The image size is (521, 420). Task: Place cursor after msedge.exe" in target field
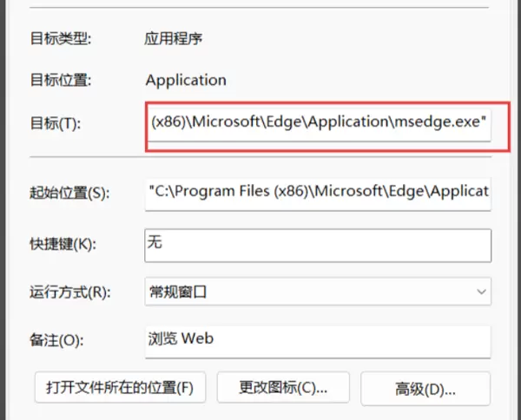[487, 123]
